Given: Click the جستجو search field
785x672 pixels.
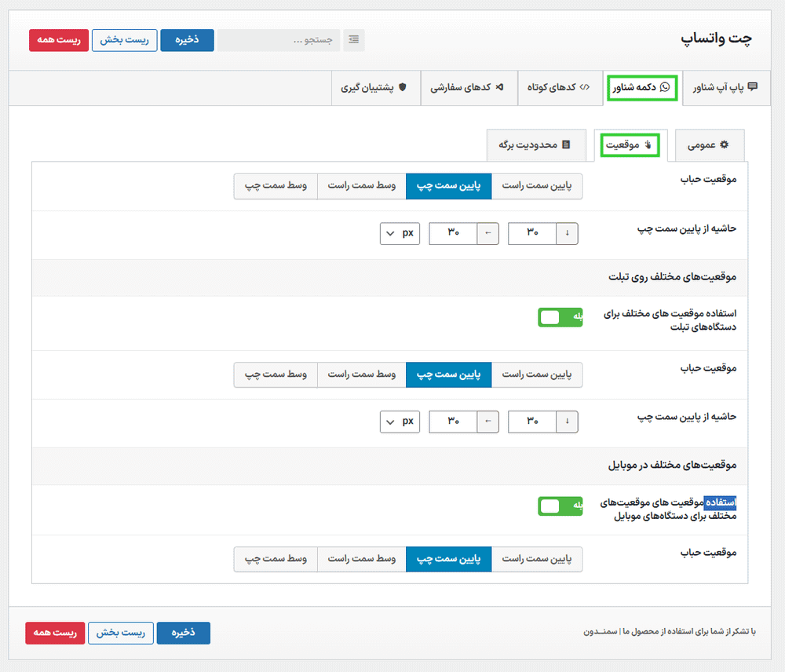Looking at the screenshot, I should tap(279, 40).
